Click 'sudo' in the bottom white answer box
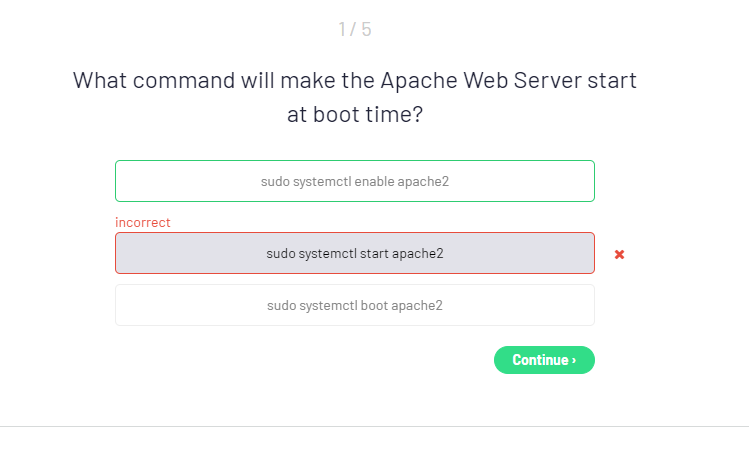Viewport: 749px width, 461px height. (x=281, y=305)
